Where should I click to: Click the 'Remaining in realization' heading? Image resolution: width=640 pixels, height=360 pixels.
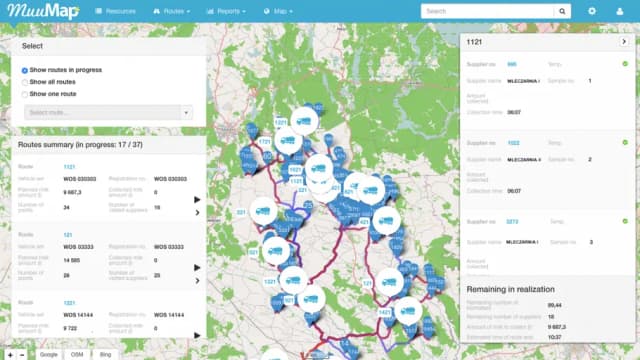pos(511,289)
